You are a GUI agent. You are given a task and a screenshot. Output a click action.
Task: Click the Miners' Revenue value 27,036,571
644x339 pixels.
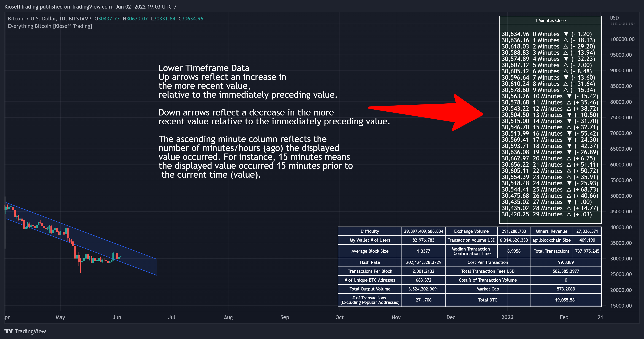[x=587, y=231]
